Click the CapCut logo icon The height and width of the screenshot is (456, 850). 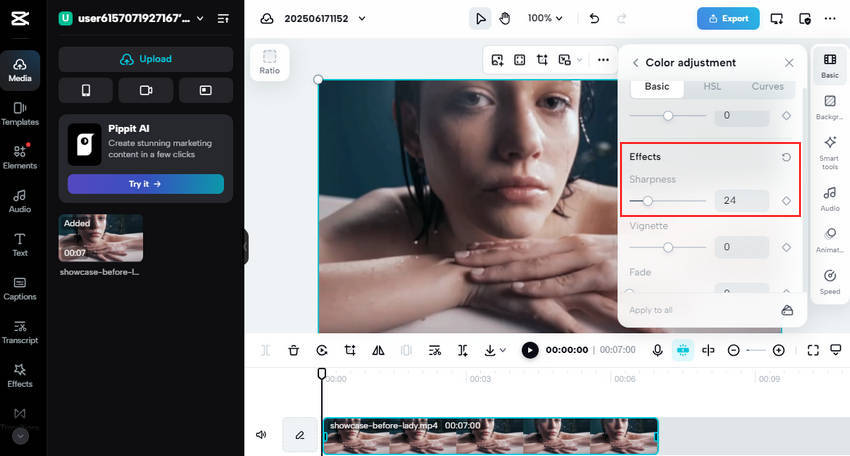click(20, 19)
